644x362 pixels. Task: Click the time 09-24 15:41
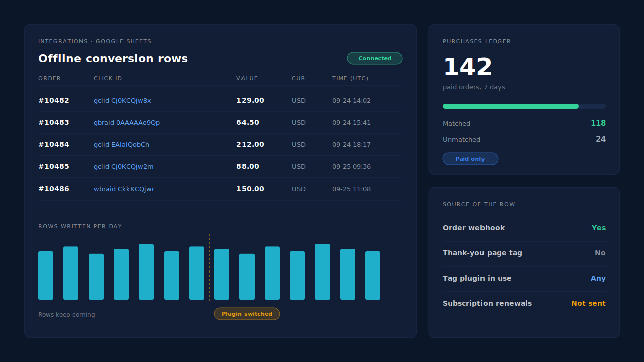point(351,123)
